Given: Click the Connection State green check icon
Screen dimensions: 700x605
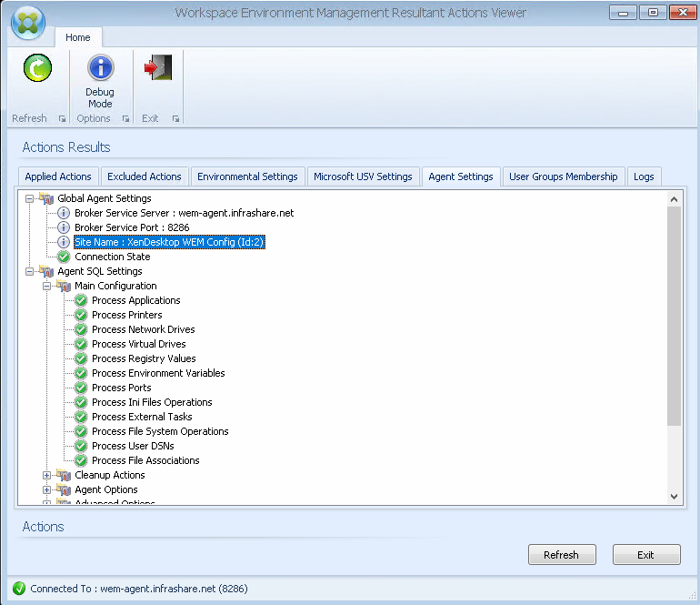Looking at the screenshot, I should point(64,257).
